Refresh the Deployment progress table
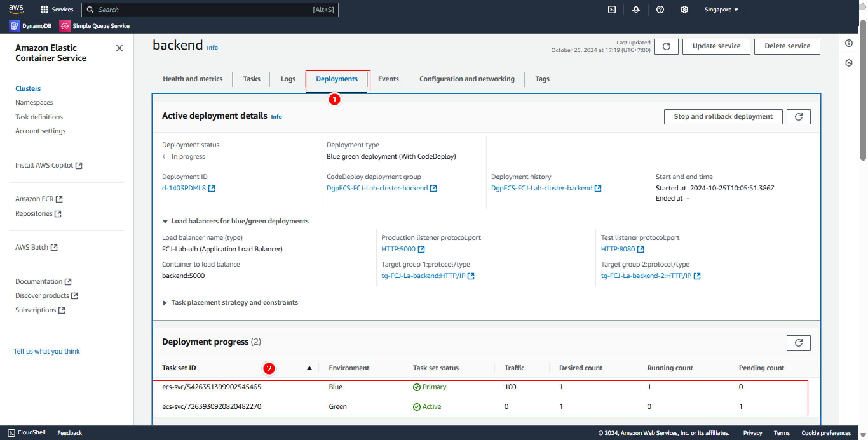This screenshot has height=440, width=868. pyautogui.click(x=799, y=343)
